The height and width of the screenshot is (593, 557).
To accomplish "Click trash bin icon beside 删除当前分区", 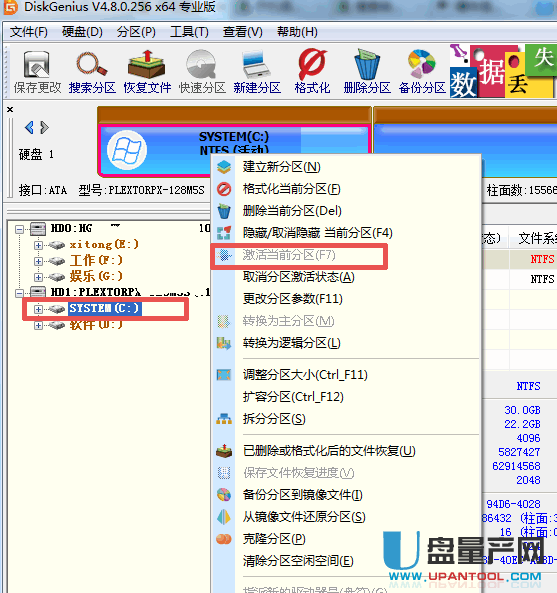I will point(224,211).
